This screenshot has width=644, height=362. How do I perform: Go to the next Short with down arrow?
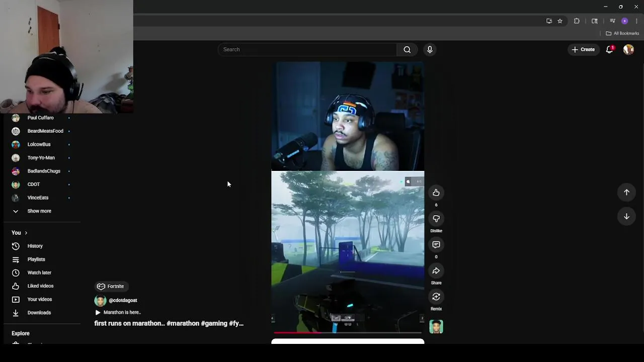[626, 216]
